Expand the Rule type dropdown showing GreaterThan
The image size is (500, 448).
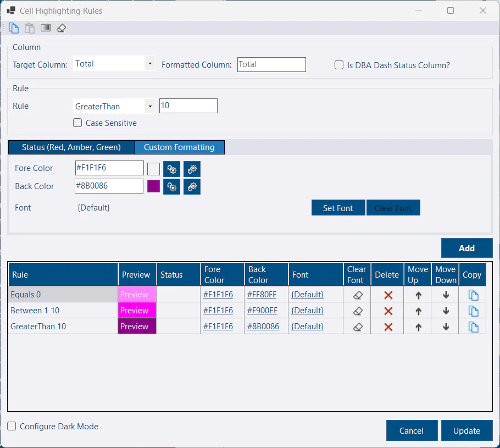[150, 107]
